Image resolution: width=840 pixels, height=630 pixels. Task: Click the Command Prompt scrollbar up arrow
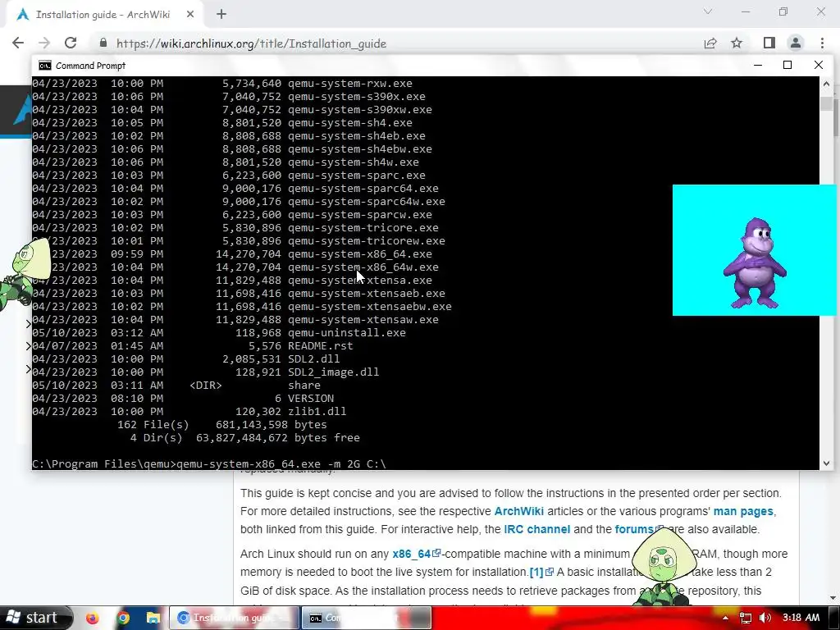826,84
